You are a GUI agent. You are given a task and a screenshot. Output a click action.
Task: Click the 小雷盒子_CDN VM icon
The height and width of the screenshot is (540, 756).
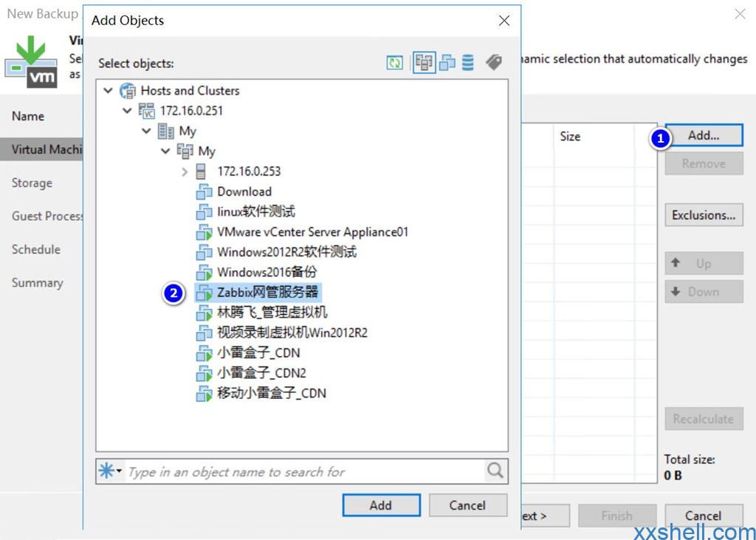coord(204,353)
